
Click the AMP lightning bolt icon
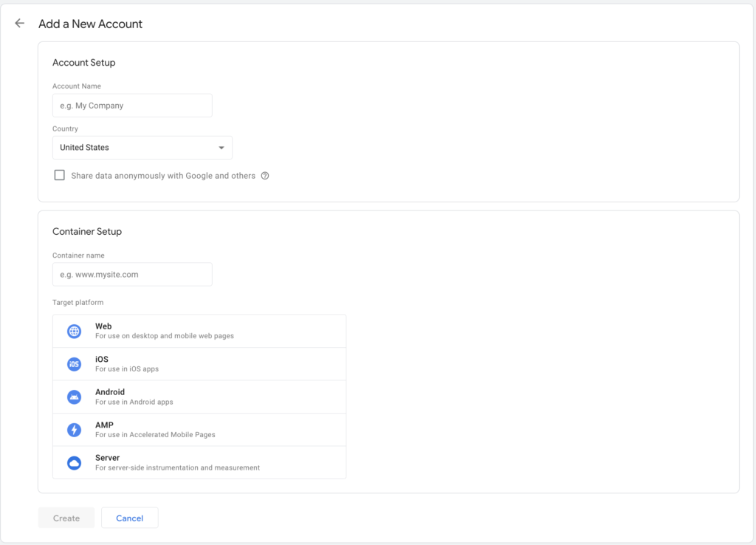[x=74, y=429]
